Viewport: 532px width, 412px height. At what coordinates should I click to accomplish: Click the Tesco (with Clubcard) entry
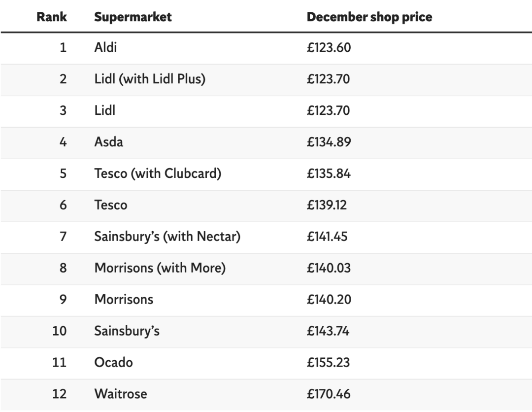(158, 173)
